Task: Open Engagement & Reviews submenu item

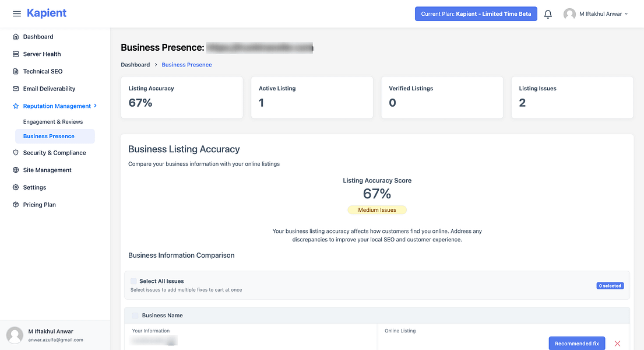Action: pyautogui.click(x=53, y=122)
